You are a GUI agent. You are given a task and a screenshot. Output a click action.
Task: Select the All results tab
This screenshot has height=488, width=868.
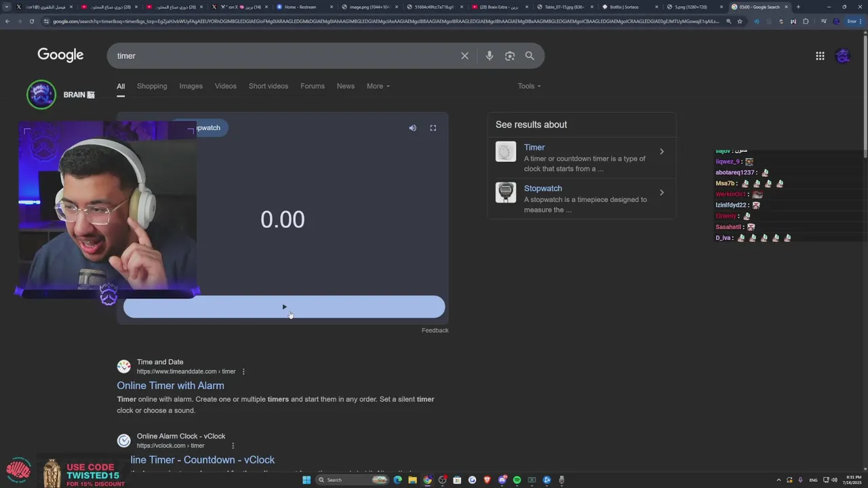pyautogui.click(x=121, y=86)
